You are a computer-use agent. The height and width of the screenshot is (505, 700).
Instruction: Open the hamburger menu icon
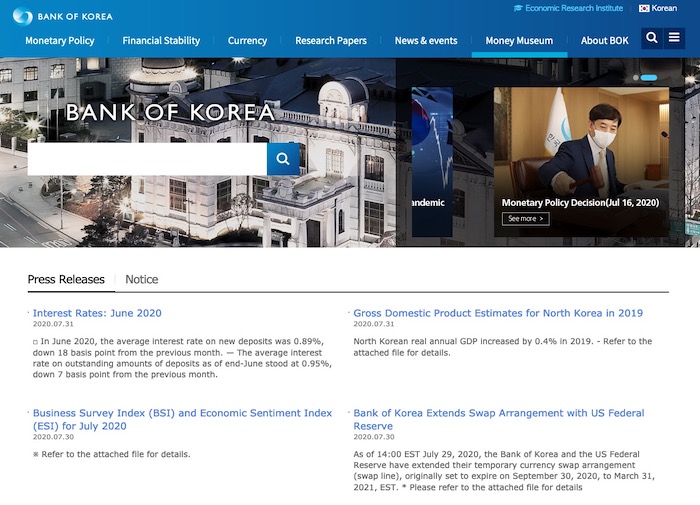(x=674, y=38)
